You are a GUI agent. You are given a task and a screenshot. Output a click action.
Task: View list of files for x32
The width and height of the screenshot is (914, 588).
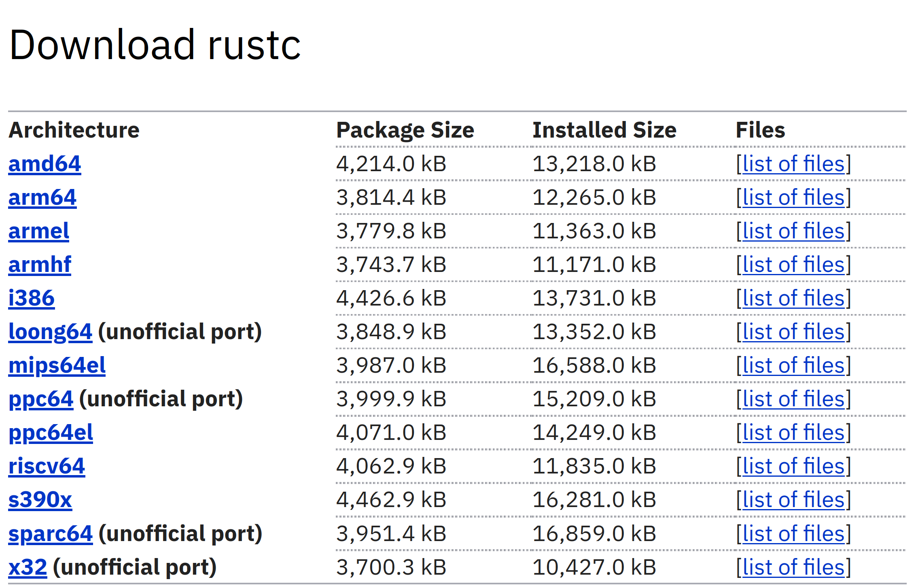793,567
